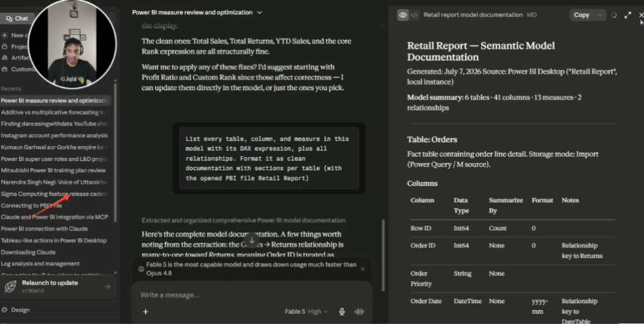Open Power BI measure review chat
The image size is (644, 324).
tap(55, 101)
